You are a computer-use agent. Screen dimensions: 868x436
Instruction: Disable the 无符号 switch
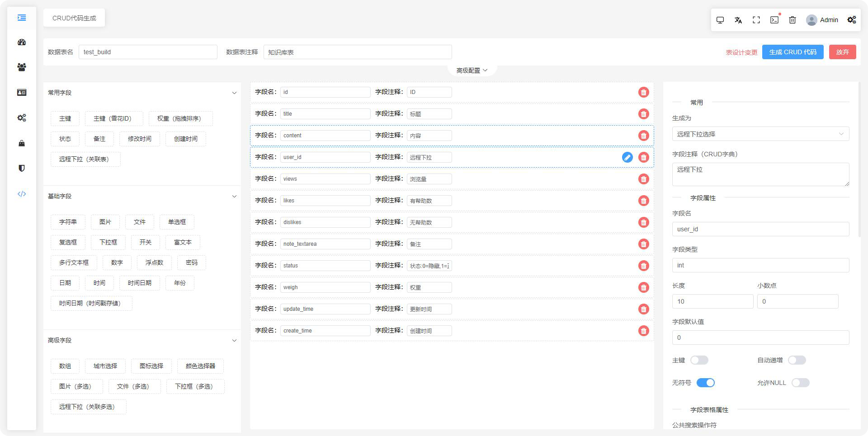(705, 383)
